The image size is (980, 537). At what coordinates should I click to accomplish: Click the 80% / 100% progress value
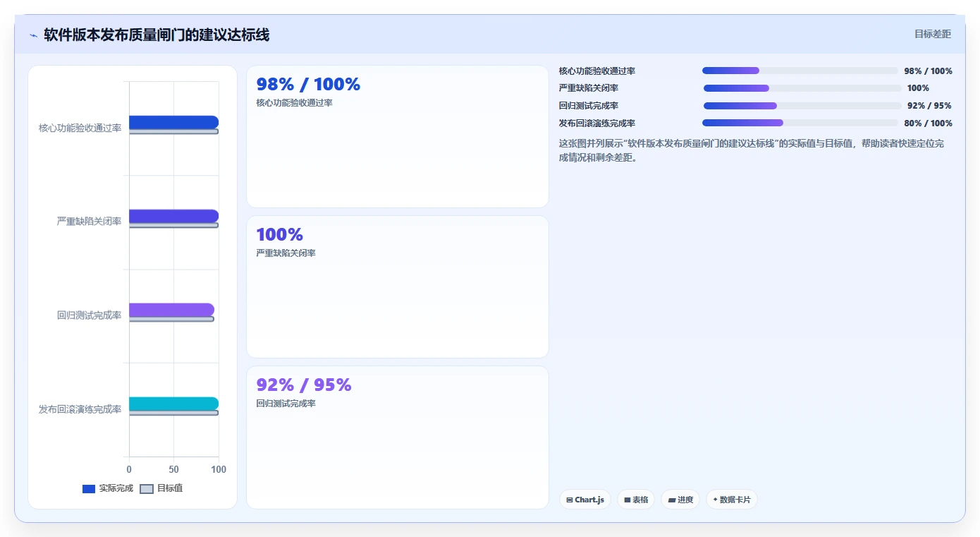coord(929,123)
